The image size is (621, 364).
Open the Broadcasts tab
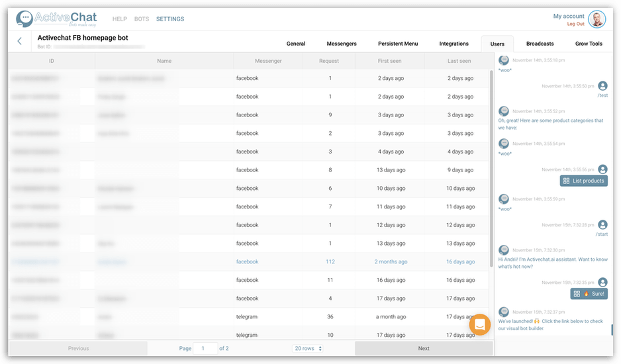pyautogui.click(x=540, y=44)
